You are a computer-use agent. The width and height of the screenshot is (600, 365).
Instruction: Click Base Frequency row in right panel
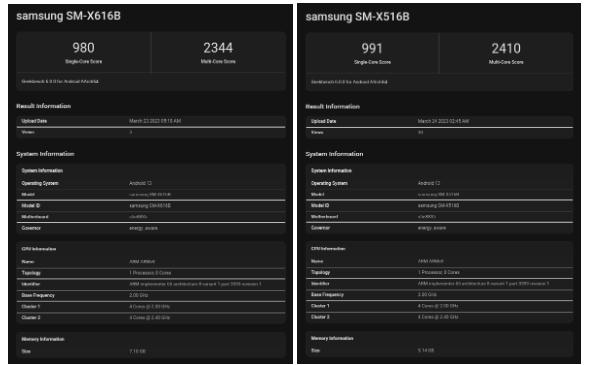(439, 295)
